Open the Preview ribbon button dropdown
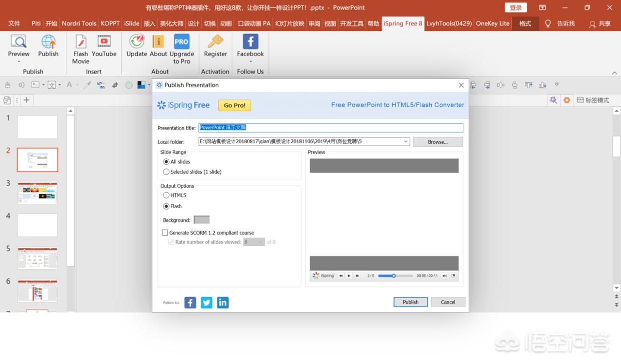 click(19, 62)
